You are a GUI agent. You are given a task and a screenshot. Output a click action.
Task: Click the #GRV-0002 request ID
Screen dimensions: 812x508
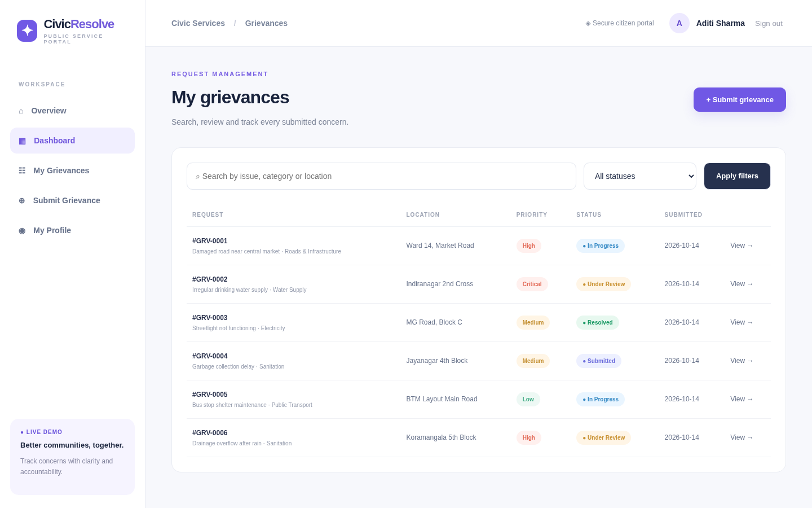[210, 279]
